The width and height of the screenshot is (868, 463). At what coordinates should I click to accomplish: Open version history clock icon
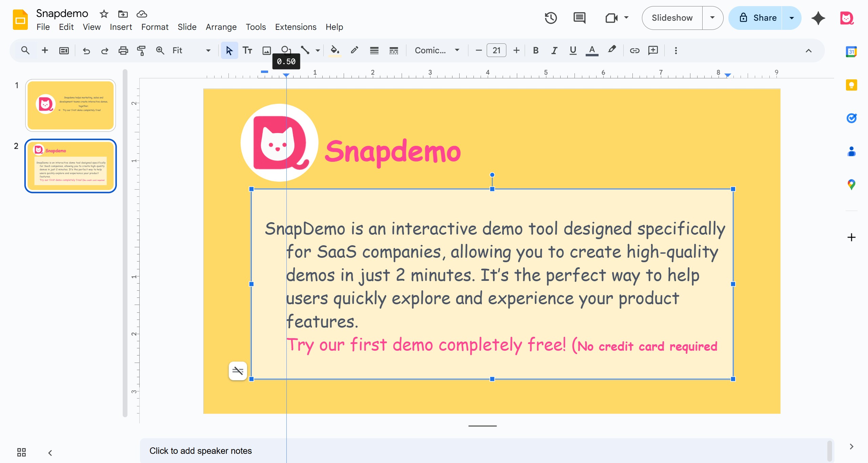(x=551, y=18)
